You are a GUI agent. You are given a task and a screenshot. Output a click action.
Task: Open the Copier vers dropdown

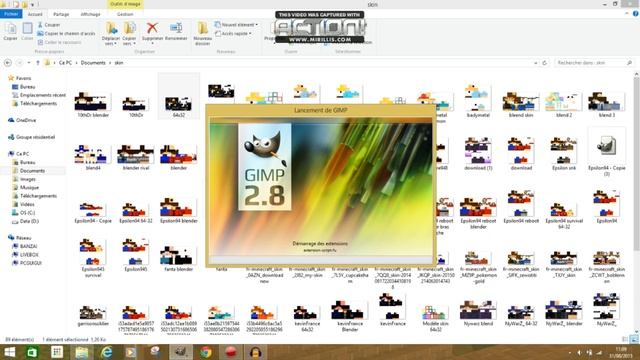[129, 43]
